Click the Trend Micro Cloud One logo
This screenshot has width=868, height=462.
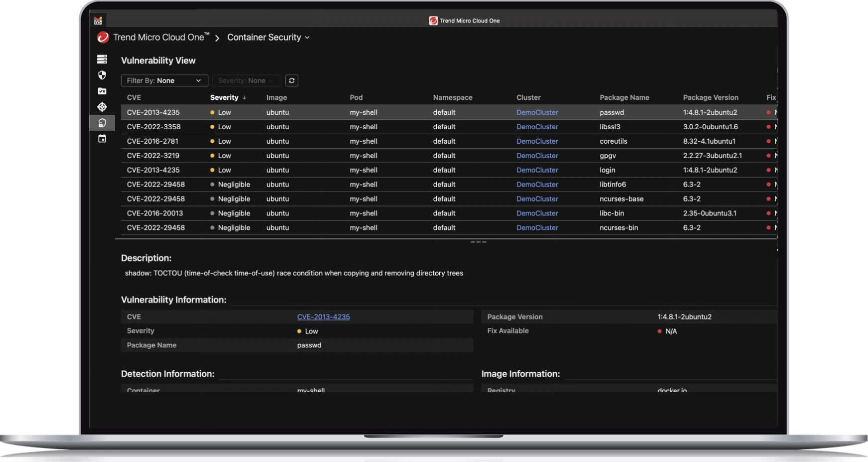pos(103,37)
